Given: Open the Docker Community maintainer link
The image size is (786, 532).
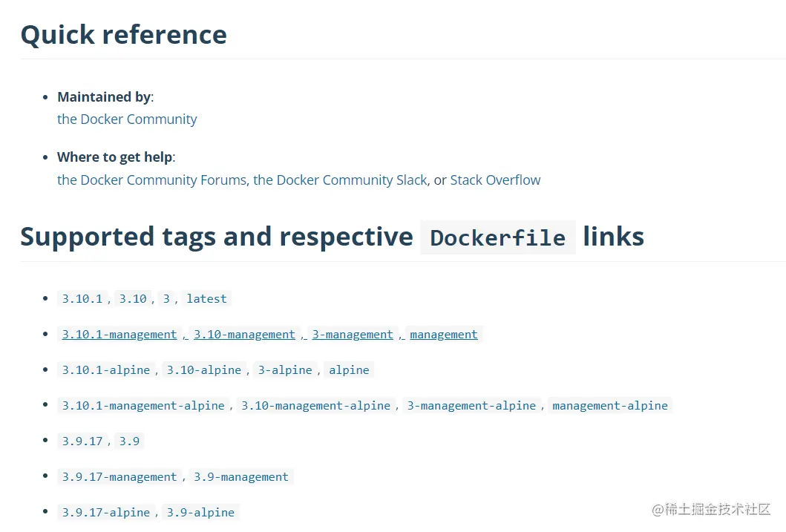Looking at the screenshot, I should (127, 119).
